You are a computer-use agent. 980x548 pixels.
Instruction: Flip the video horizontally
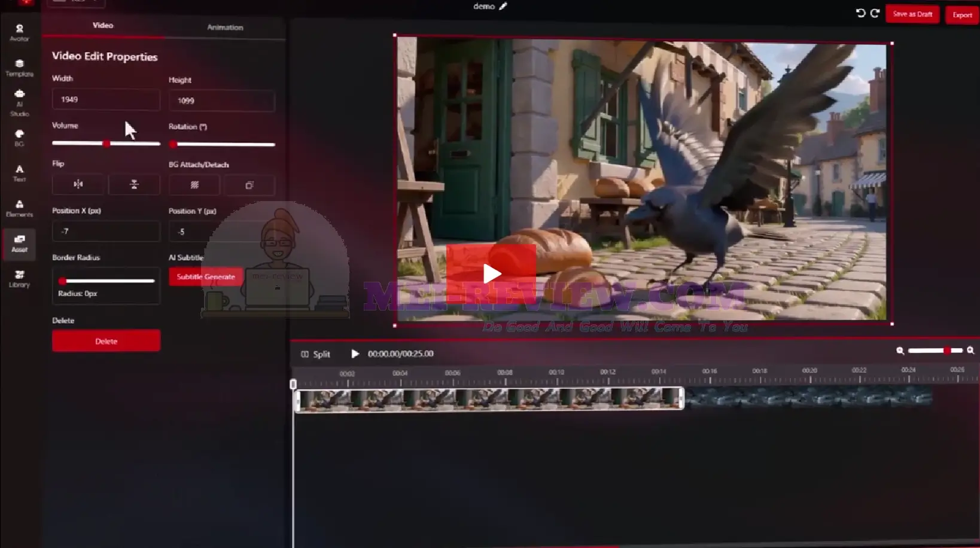click(78, 184)
